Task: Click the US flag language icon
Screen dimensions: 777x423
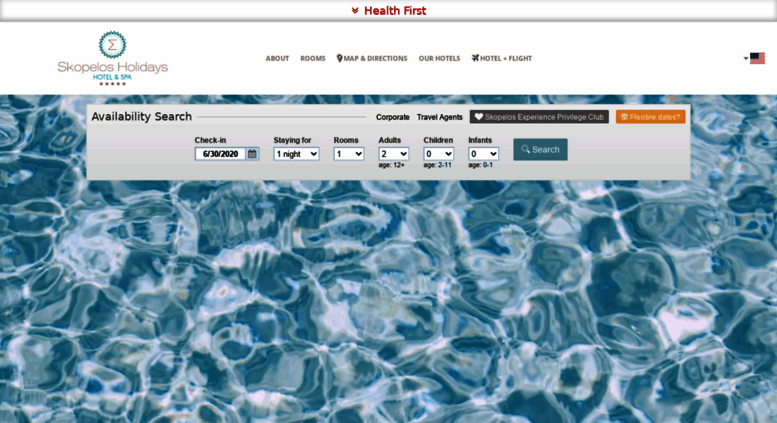Action: pos(757,58)
